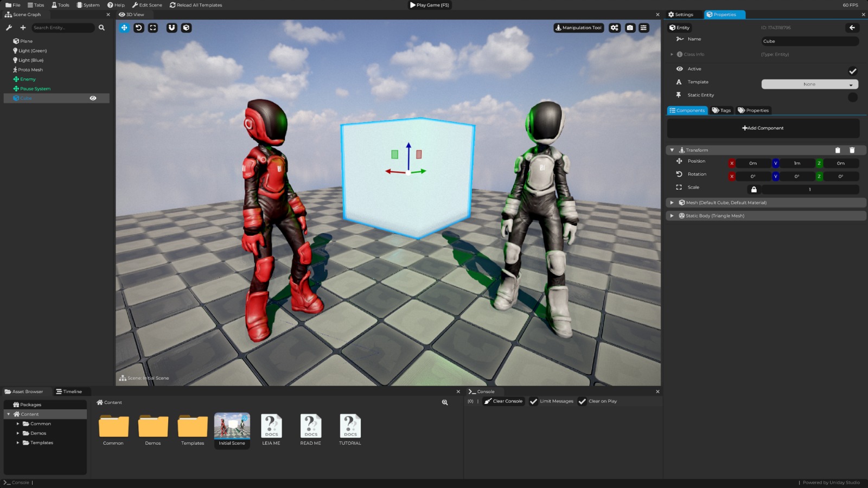Click the zoom magnifier in Asset Browser

tap(445, 402)
